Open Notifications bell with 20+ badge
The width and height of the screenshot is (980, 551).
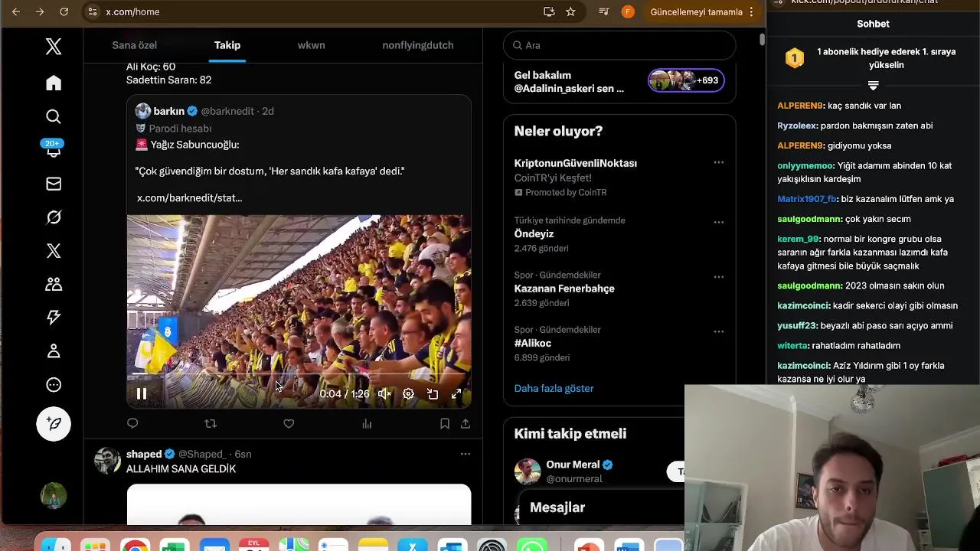tap(54, 150)
